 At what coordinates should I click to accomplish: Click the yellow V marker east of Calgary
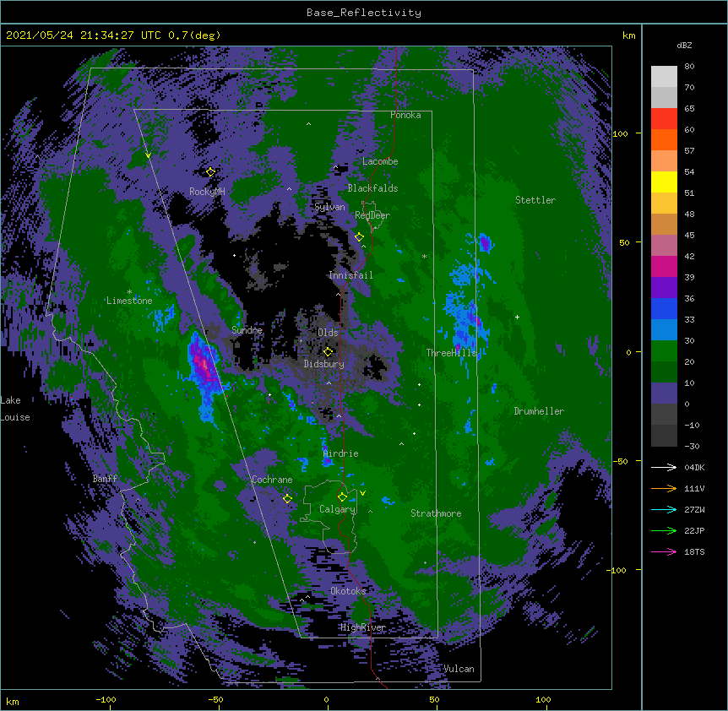[362, 493]
